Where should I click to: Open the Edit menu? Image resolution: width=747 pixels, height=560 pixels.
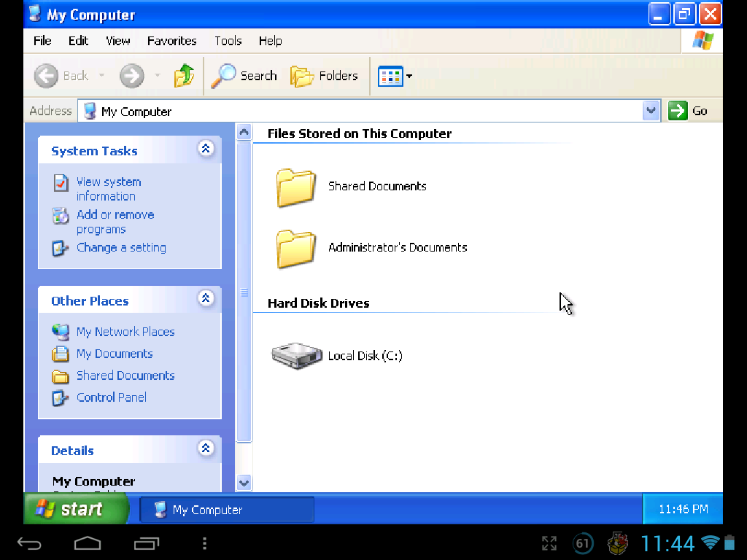(x=79, y=41)
